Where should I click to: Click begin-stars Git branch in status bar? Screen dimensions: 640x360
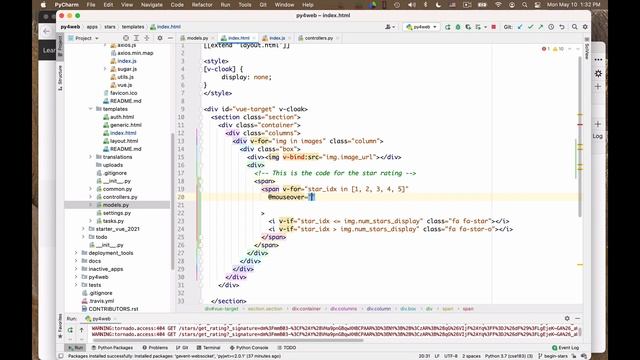pos(553,356)
